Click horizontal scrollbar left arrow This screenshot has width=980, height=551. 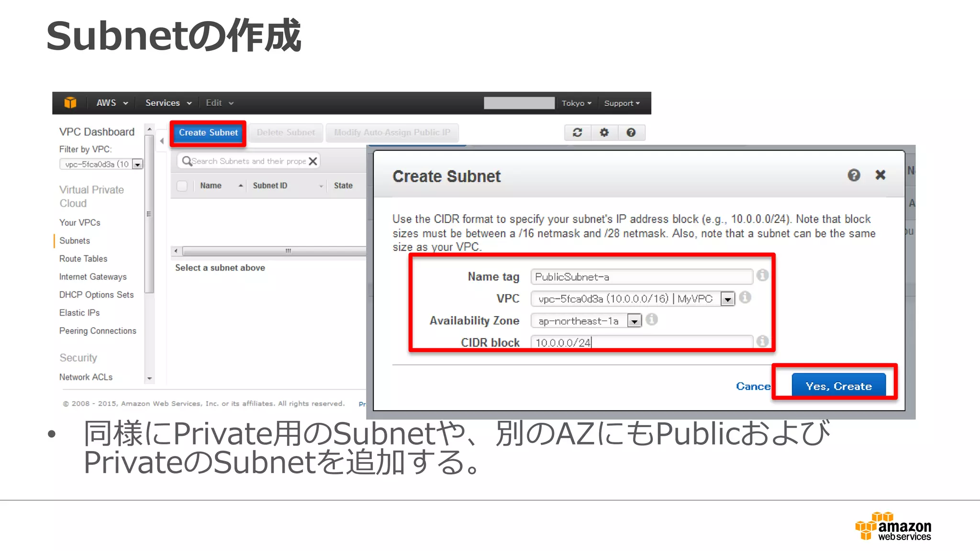[176, 251]
